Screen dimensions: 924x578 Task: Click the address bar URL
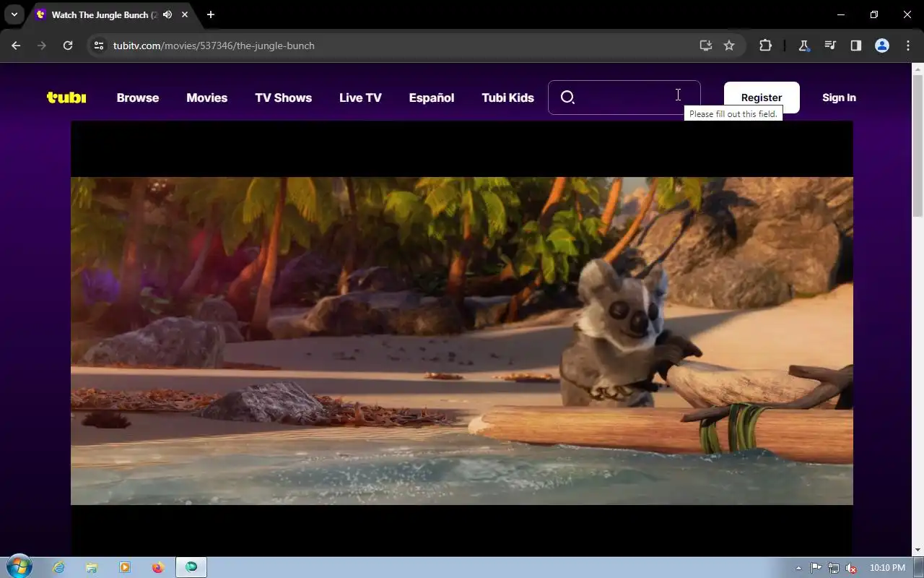pyautogui.click(x=214, y=46)
